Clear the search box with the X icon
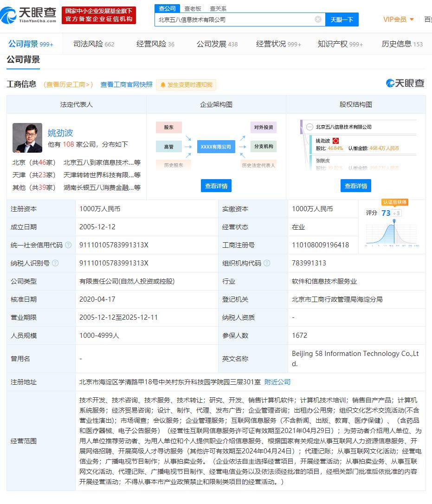432x504 pixels. 318,19
